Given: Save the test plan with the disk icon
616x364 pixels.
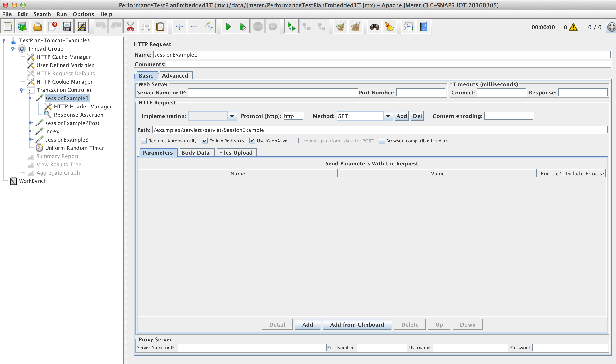Looking at the screenshot, I should click(x=66, y=26).
